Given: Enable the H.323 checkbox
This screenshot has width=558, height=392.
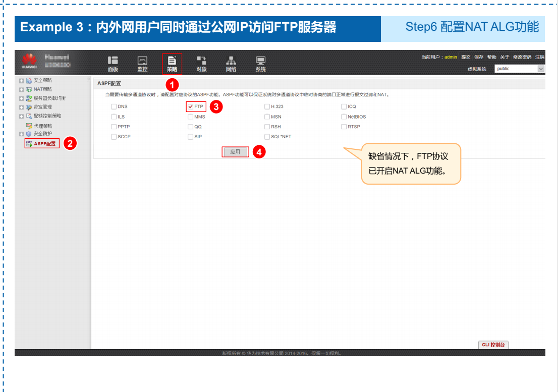Looking at the screenshot, I should click(x=267, y=106).
